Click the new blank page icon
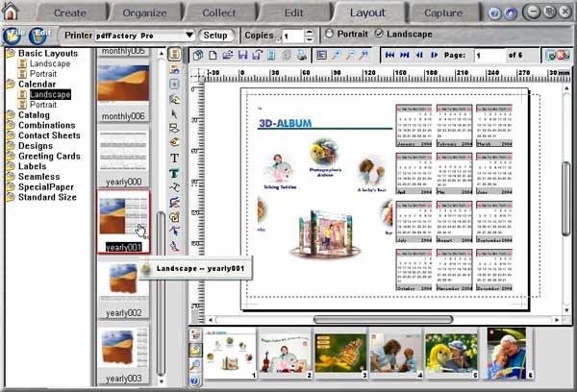 pos(213,56)
